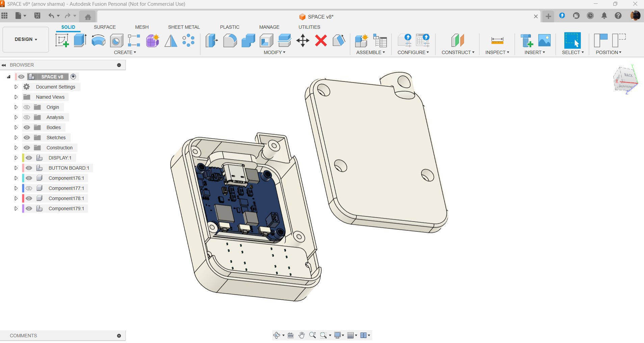Click the red Delete X icon
This screenshot has width=644, height=343.
[x=321, y=41]
